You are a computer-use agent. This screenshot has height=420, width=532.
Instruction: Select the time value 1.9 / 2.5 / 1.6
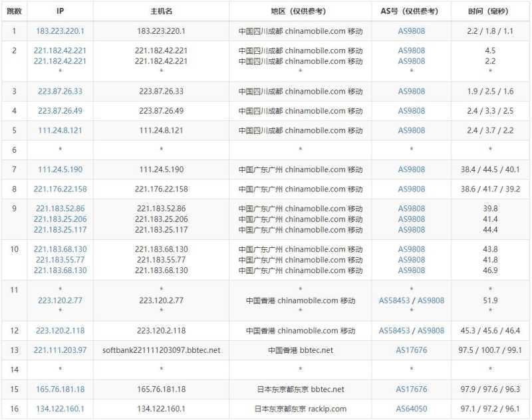pyautogui.click(x=490, y=92)
